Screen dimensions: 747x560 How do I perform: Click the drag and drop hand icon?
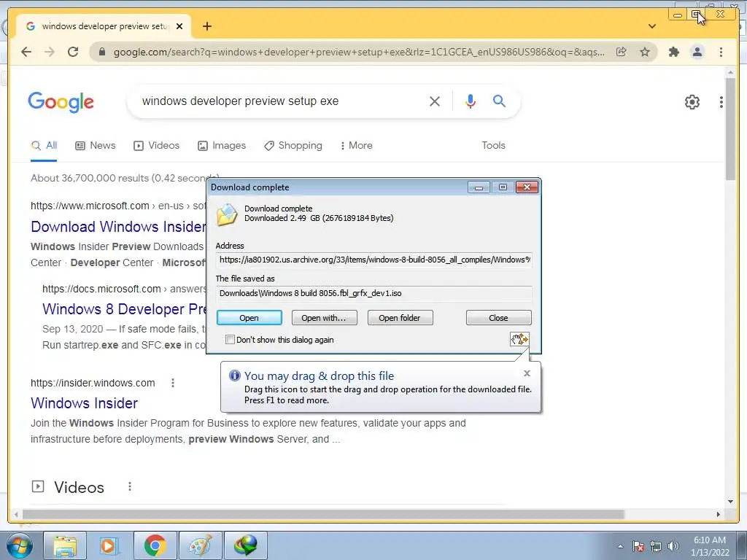[x=519, y=339]
